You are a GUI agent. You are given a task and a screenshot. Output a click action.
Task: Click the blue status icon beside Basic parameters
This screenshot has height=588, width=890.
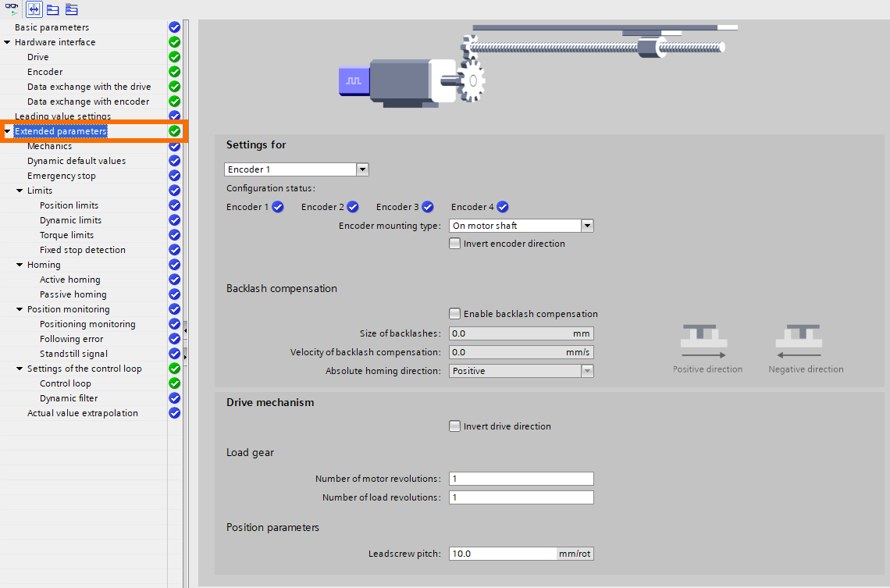(174, 27)
